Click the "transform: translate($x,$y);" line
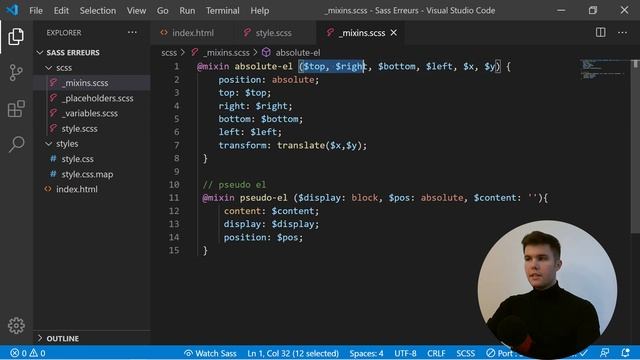Screen dimensions: 640x360 click(293, 145)
